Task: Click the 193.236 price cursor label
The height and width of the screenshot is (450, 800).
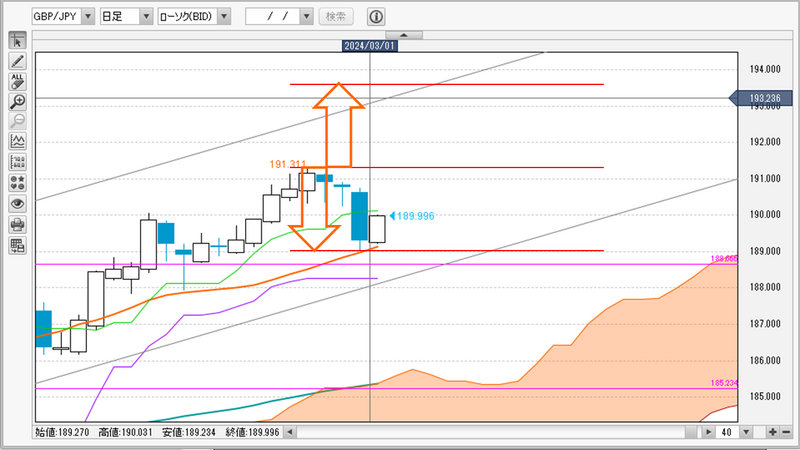Action: (761, 98)
